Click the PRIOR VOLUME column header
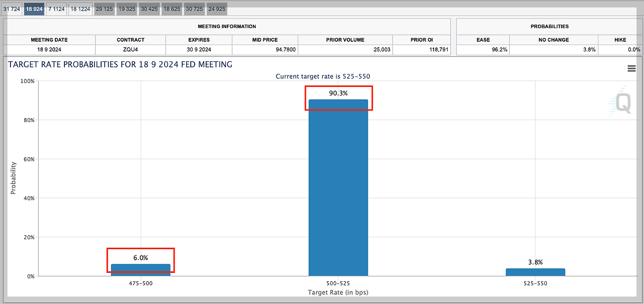 345,40
